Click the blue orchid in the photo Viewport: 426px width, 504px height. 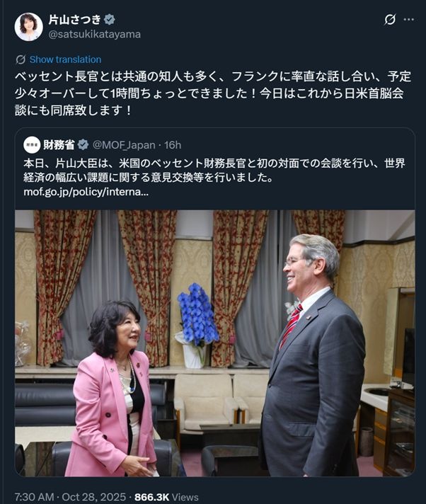click(197, 315)
